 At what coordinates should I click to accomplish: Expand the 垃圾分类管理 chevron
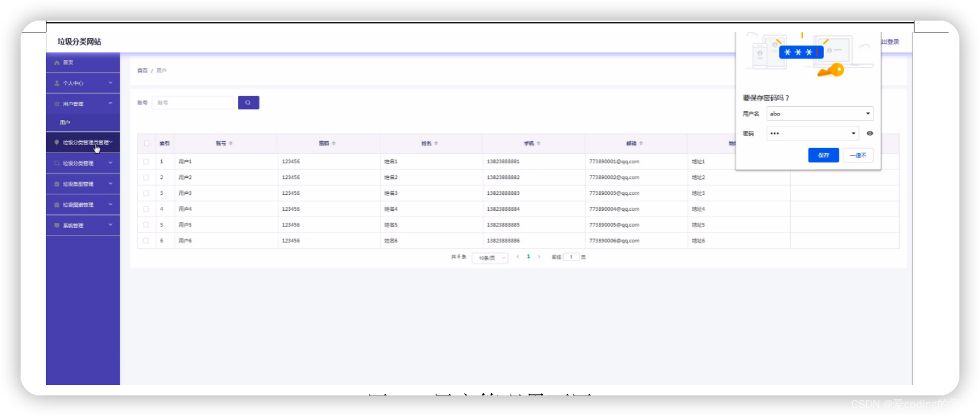[110, 163]
